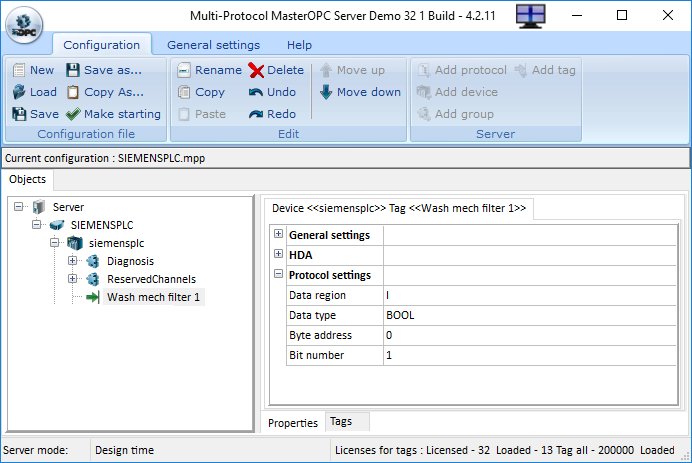Click the siemensplc device icon
The width and height of the screenshot is (692, 463).
coord(75,243)
